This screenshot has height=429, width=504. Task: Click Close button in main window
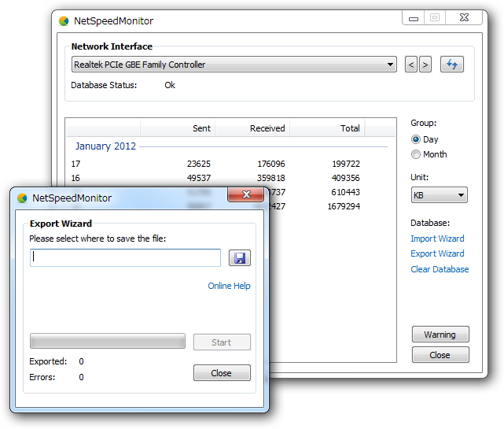tap(440, 355)
